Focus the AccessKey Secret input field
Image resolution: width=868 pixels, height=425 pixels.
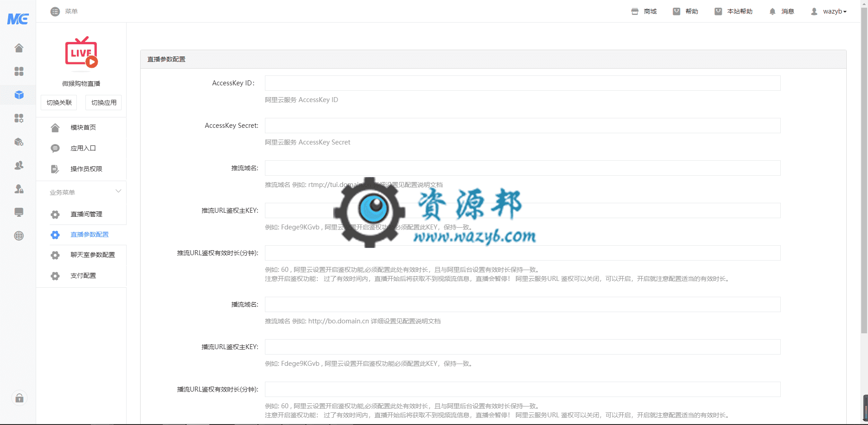523,126
